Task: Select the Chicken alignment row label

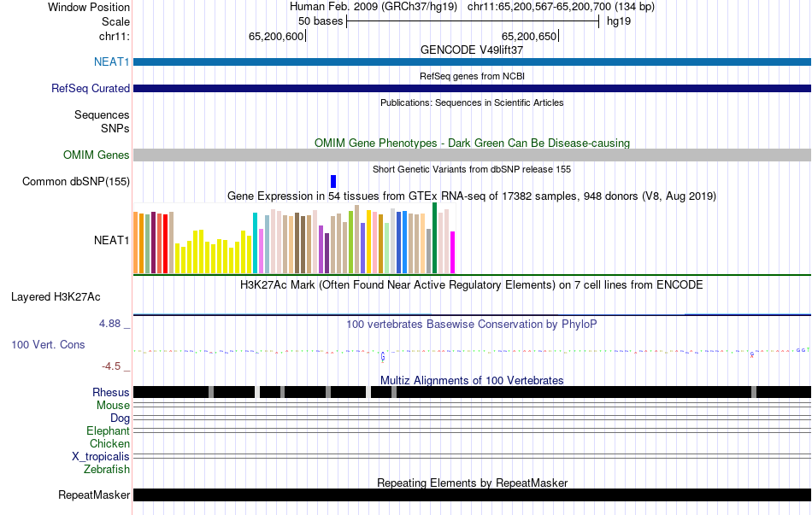Action: click(x=109, y=443)
